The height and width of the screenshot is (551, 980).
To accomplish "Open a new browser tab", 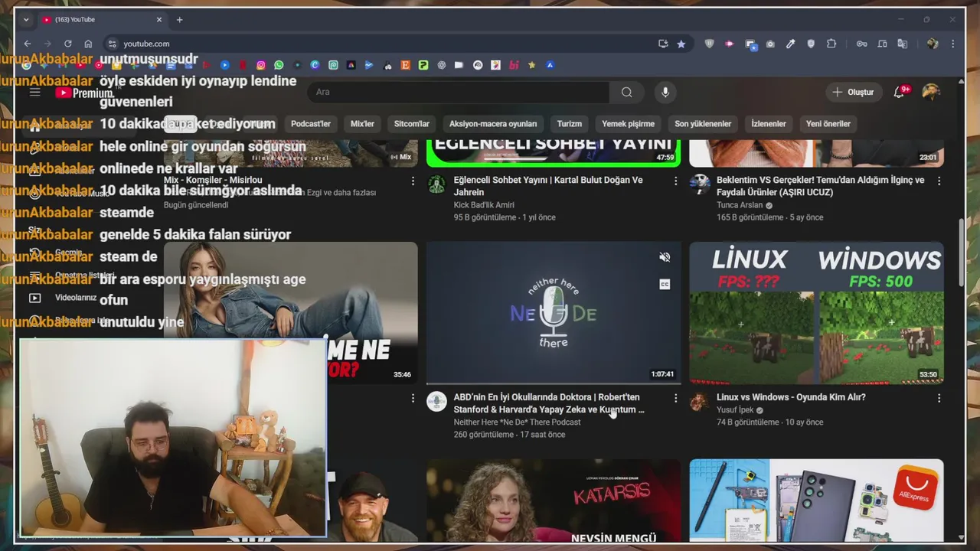I will pos(180,20).
